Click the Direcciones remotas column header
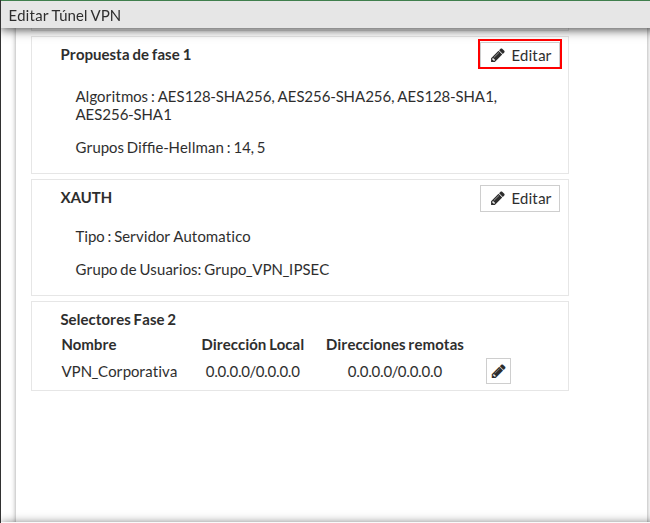The width and height of the screenshot is (650, 523). click(394, 345)
